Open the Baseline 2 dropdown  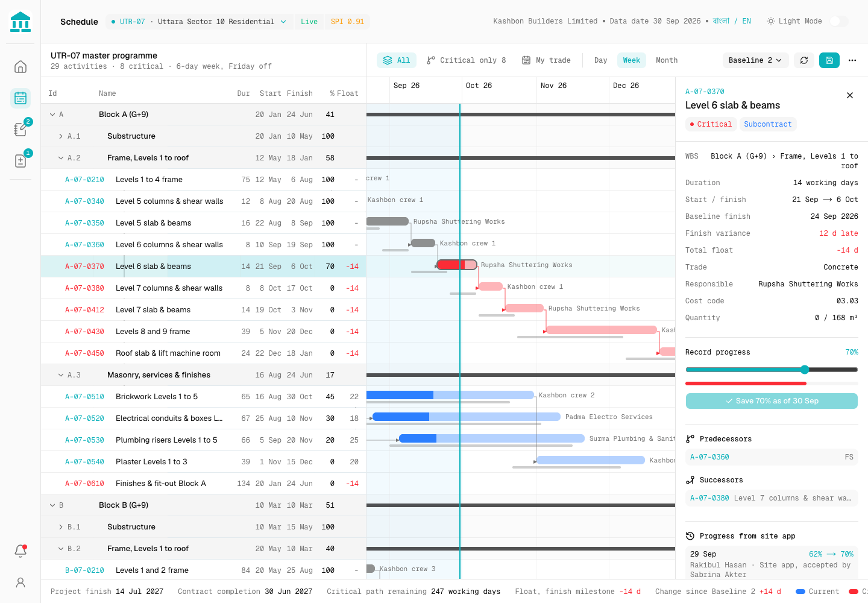[x=755, y=60]
